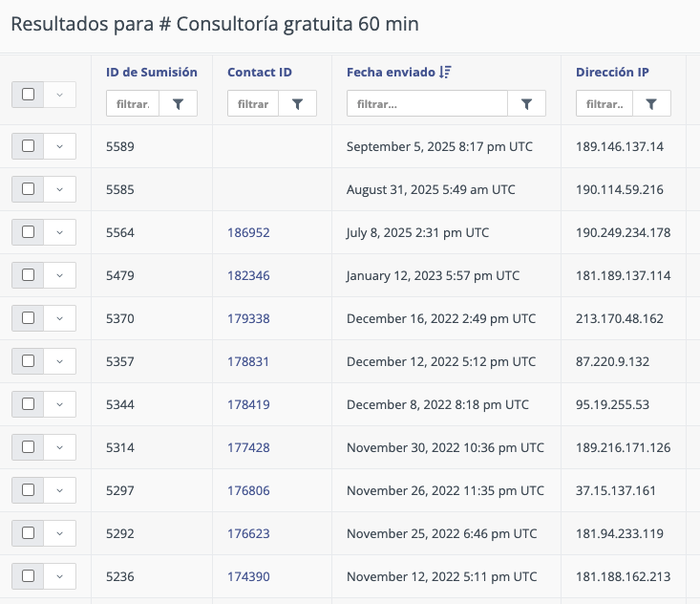This screenshot has height=604, width=700.
Task: Click the filter funnel icon for ID de Sumisión
Action: (178, 104)
